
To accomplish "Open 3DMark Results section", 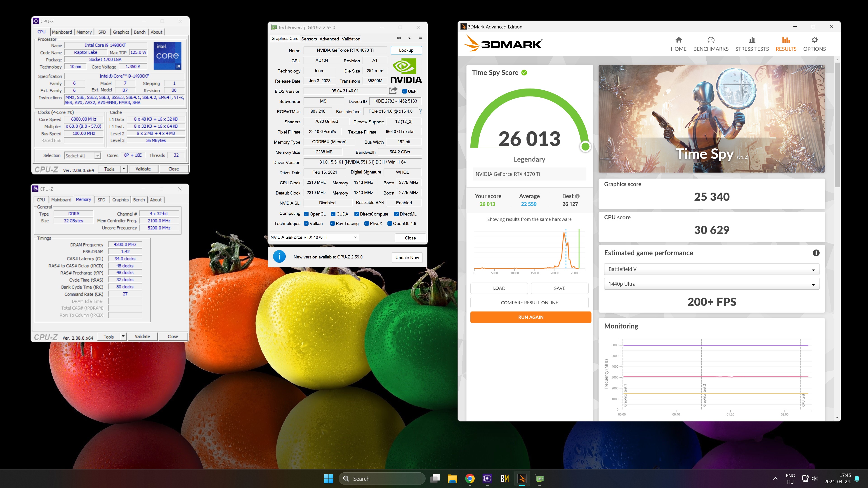I will point(786,44).
